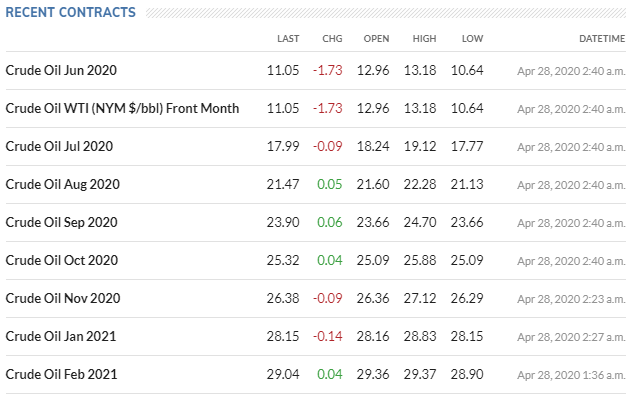Click the HIGH column header

pos(424,39)
